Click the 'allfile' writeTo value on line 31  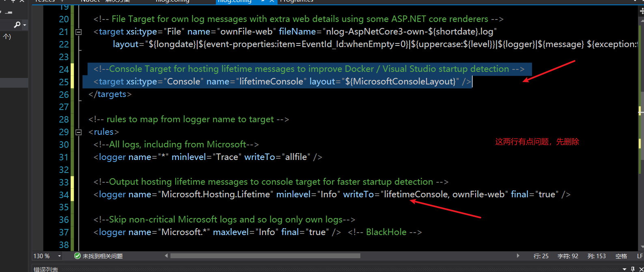click(296, 157)
